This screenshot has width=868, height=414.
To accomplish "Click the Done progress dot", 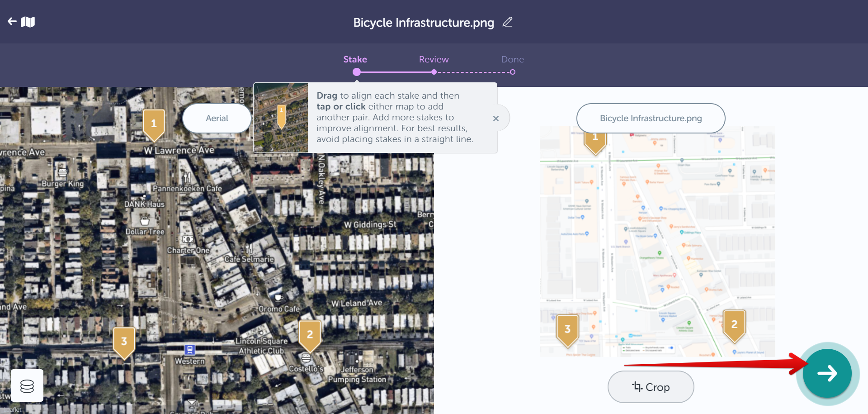I will point(512,72).
